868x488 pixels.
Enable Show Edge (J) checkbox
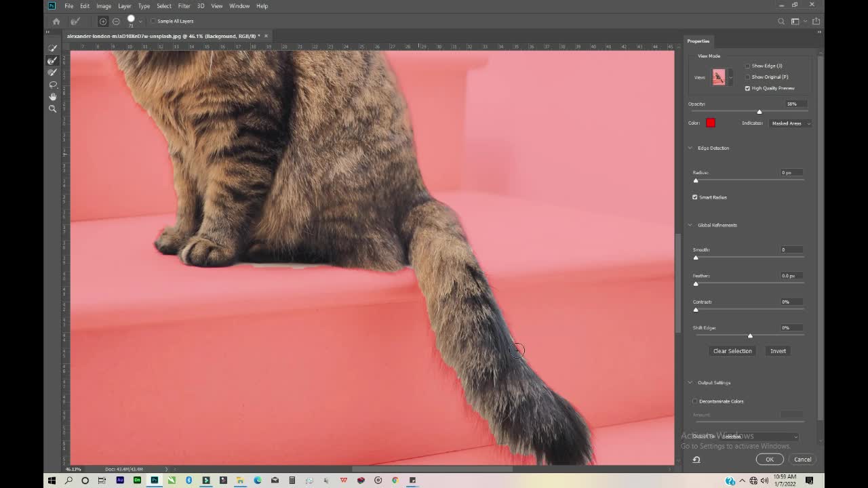(747, 66)
